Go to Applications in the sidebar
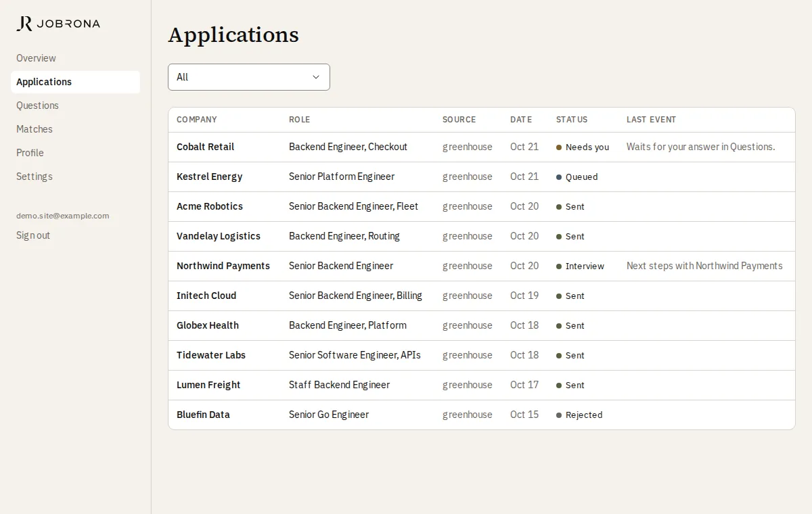Image resolution: width=812 pixels, height=514 pixels. point(75,82)
